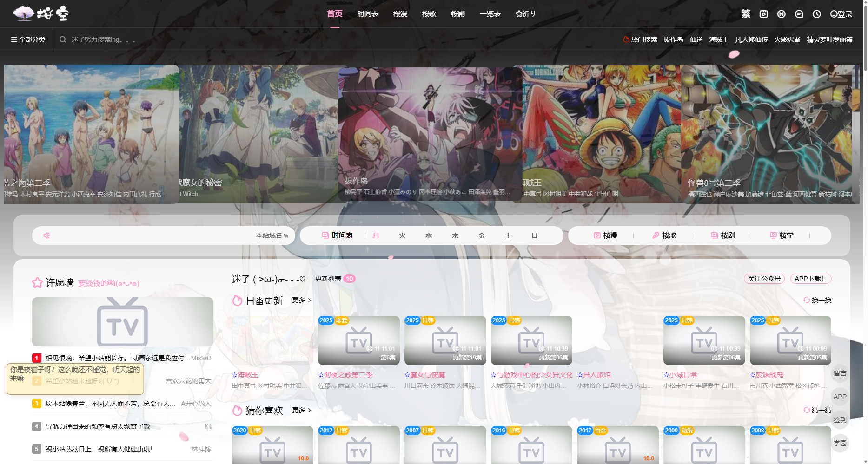Click the 关注公众号 button
This screenshot has width=868, height=464.
click(764, 279)
